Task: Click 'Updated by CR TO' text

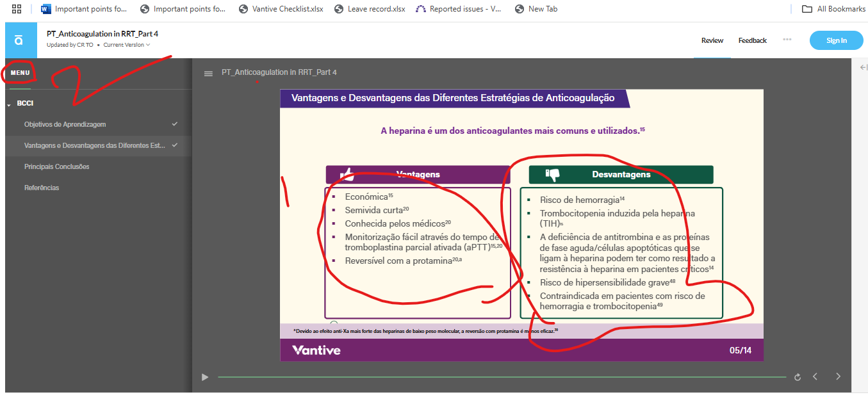Action: coord(70,45)
